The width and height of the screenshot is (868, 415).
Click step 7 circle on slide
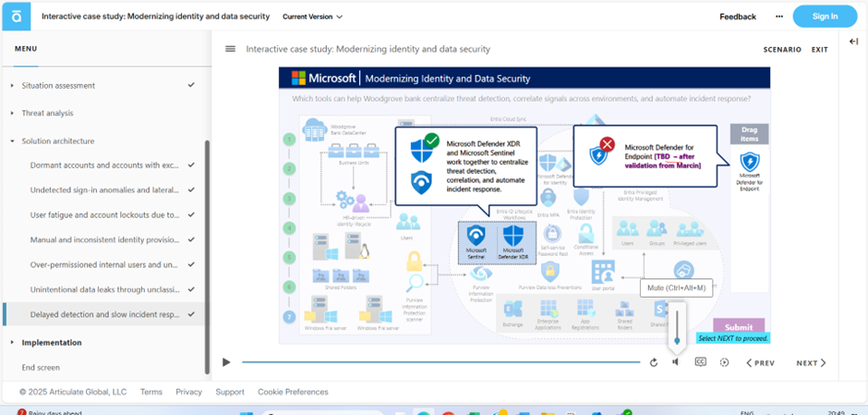pos(289,317)
